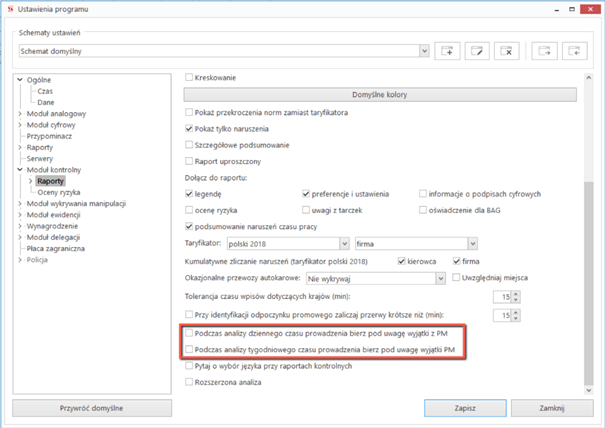Click the Zapisz button

[x=463, y=409]
